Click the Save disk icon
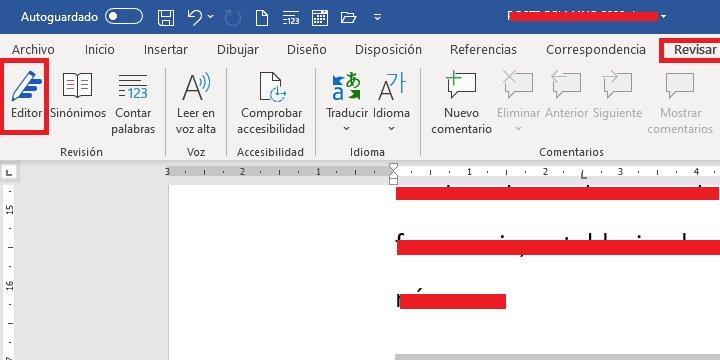720x360 pixels. 166,17
